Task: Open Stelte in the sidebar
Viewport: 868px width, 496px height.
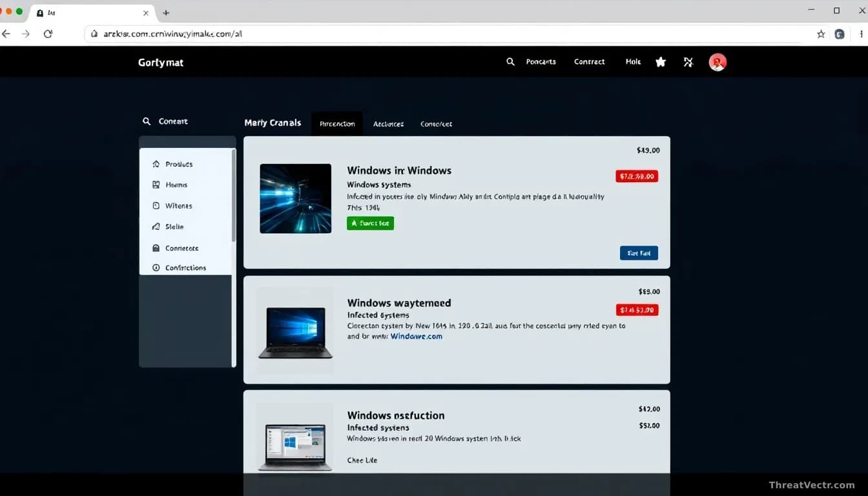Action: pos(174,227)
